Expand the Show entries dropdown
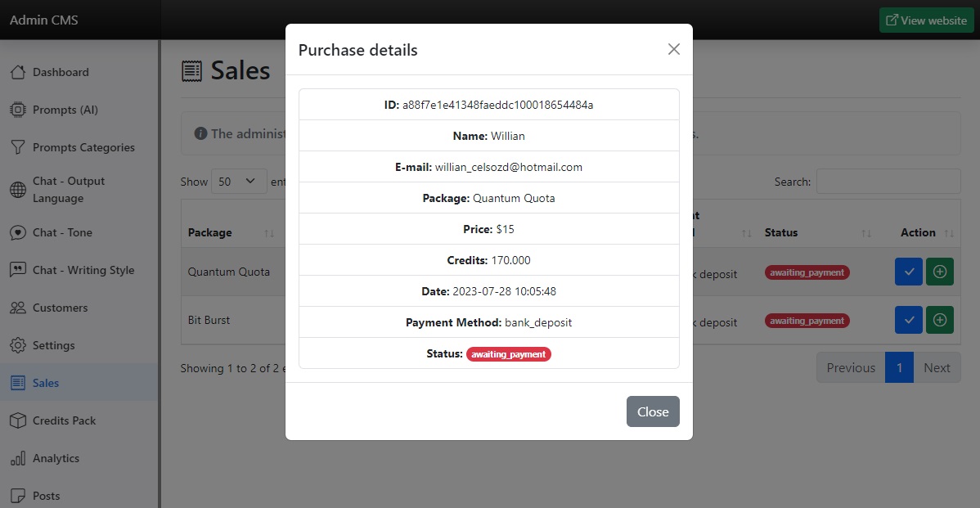980x508 pixels. tap(239, 182)
